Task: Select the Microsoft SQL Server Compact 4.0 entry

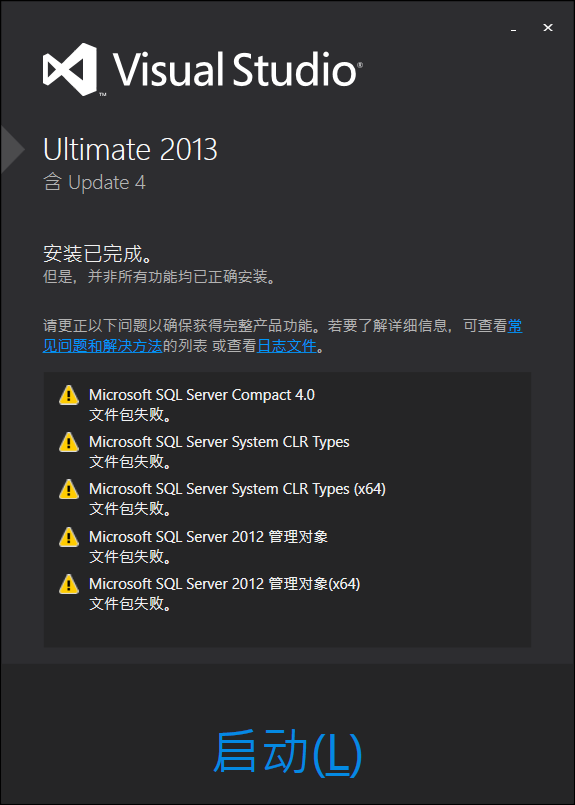Action: (202, 395)
